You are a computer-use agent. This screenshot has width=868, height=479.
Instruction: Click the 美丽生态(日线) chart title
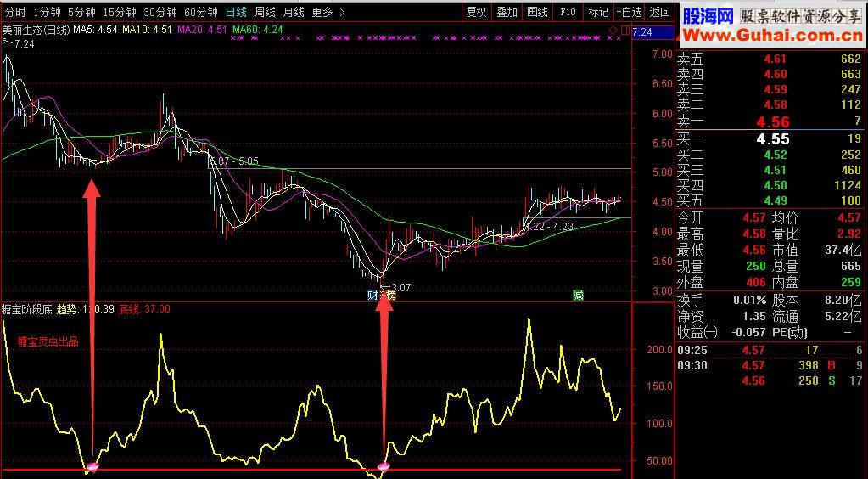tap(36, 30)
